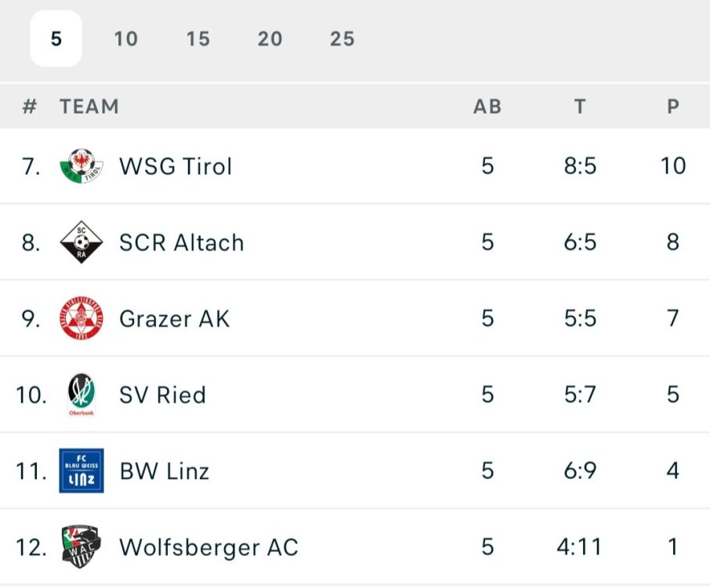
Task: Sort the table by the AB column
Action: pos(488,107)
